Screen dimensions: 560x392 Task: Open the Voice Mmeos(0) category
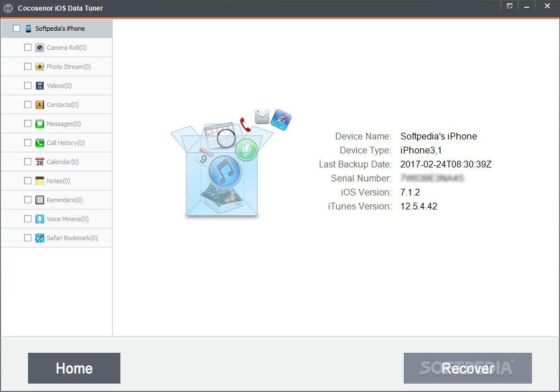[68, 219]
